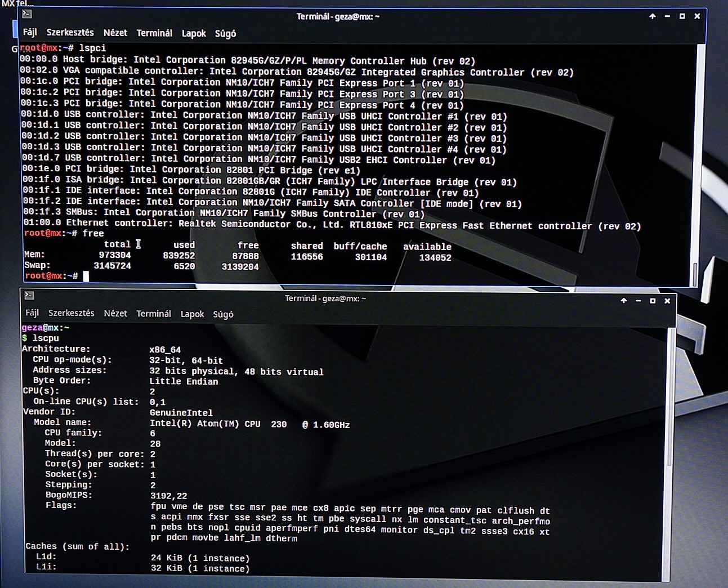Click the L1d cache value 24 KiB
Viewport: 728px width, 588px height.
[x=200, y=558]
